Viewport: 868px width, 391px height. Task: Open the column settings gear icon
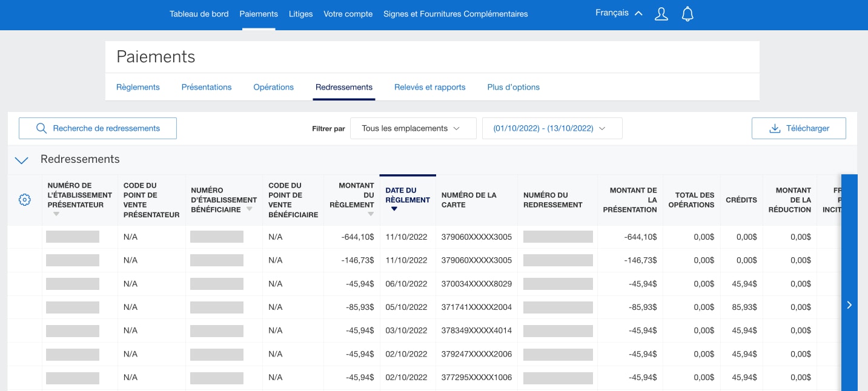pyautogui.click(x=24, y=199)
